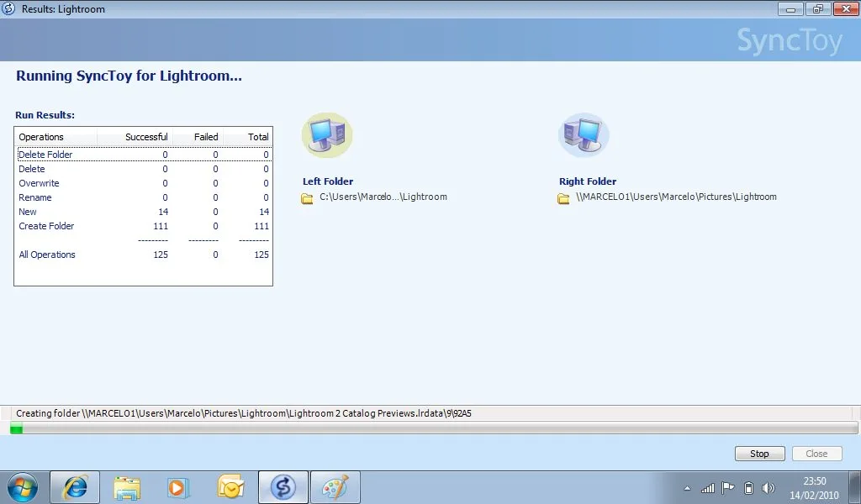Viewport: 861px width, 504px height.
Task: Click the network signal tray icon
Action: click(708, 487)
